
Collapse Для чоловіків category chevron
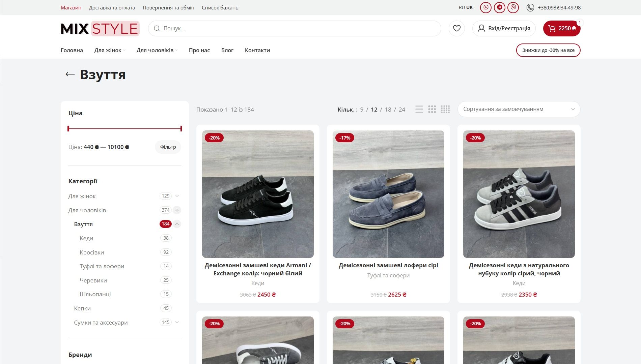coord(177,210)
